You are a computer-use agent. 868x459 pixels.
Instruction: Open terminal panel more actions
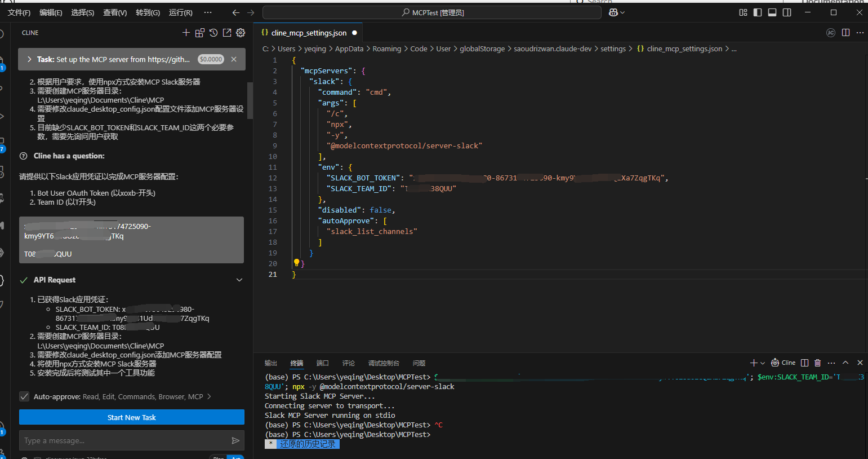tap(831, 363)
